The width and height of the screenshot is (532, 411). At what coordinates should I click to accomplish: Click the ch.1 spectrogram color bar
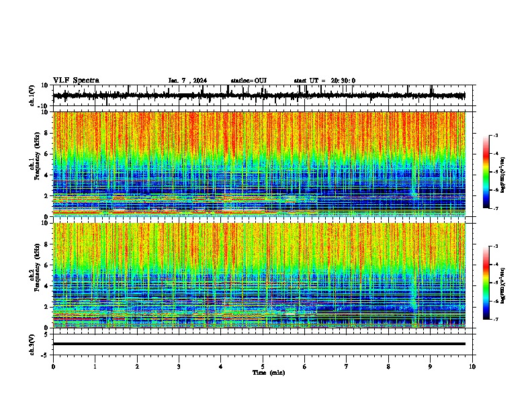486,171
